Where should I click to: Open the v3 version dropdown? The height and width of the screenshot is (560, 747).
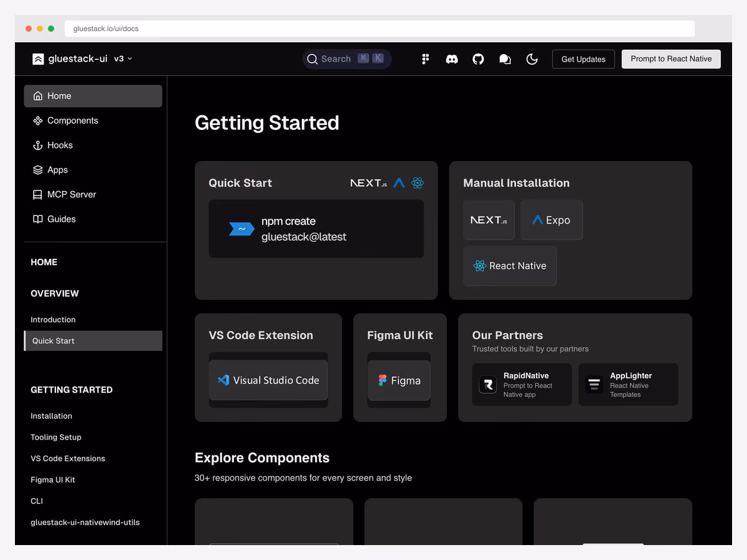(123, 58)
